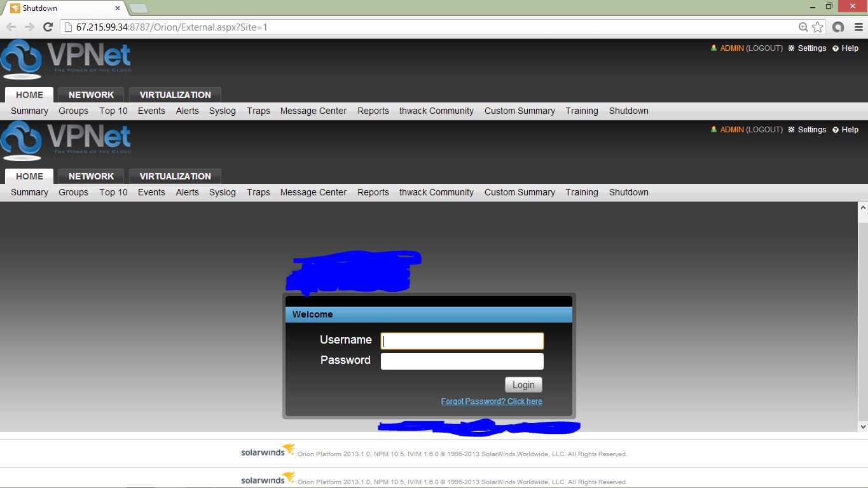Click the green user icon beside ADMIN
Viewport: 868px width, 488px height.
click(713, 48)
